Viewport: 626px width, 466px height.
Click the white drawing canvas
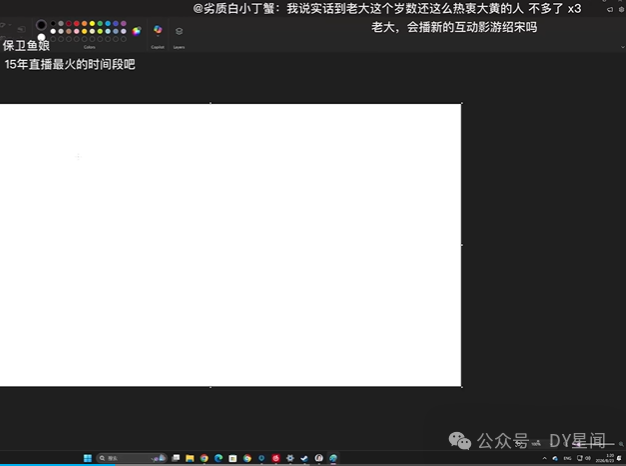pos(230,245)
